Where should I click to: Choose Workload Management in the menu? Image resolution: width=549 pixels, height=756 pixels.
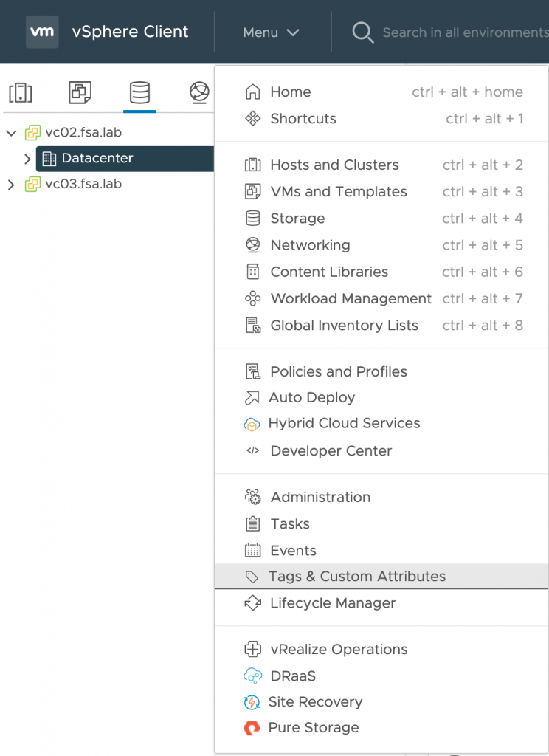coord(351,299)
